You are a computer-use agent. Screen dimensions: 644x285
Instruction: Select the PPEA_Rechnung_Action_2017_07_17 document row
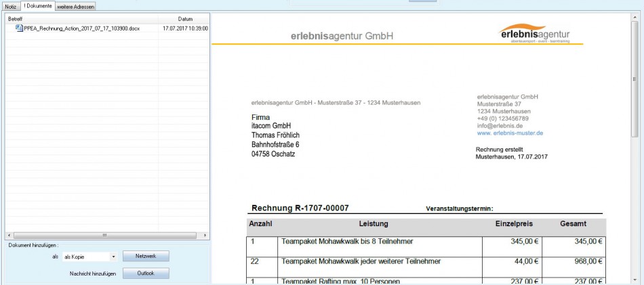pos(81,28)
